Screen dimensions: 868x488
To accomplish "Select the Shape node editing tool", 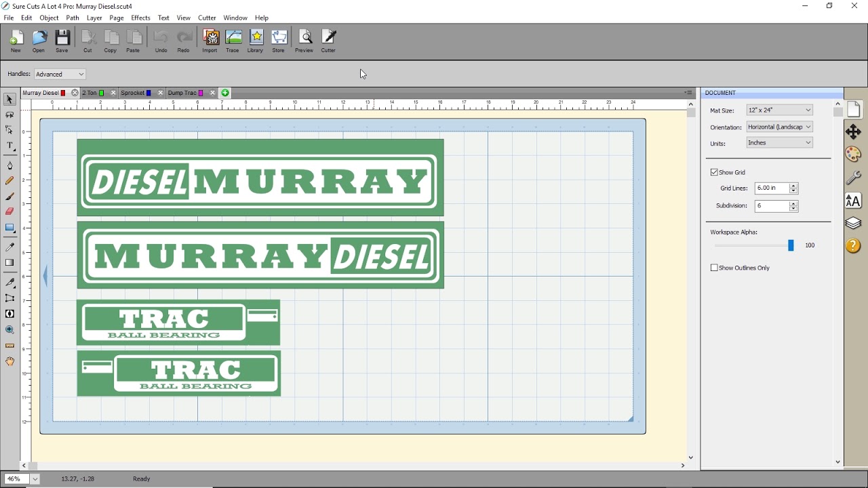I will pyautogui.click(x=9, y=131).
